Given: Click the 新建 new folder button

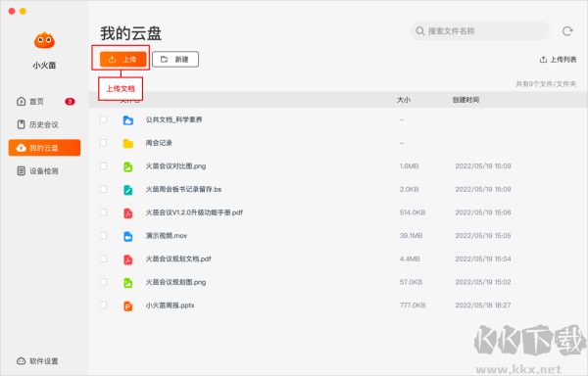Looking at the screenshot, I should pos(175,59).
